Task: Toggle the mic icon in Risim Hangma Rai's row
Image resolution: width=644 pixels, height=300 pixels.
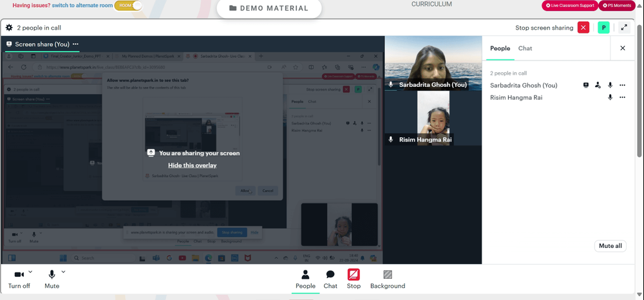Action: point(611,97)
